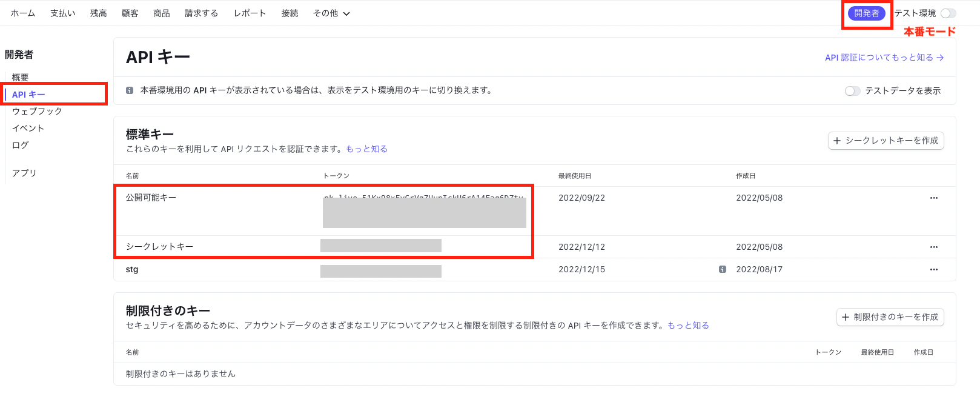The width and height of the screenshot is (980, 402).
Task: Click the info icon beside stg creation date
Action: [x=722, y=270]
